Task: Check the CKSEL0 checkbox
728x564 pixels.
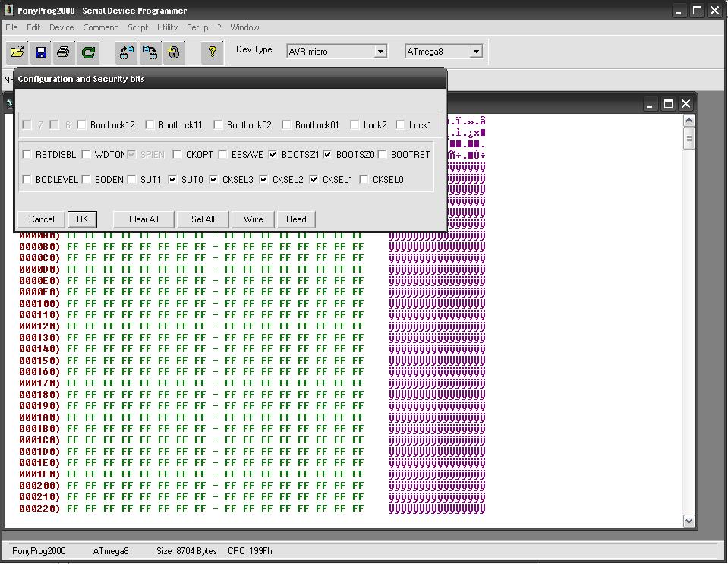Action: 364,180
